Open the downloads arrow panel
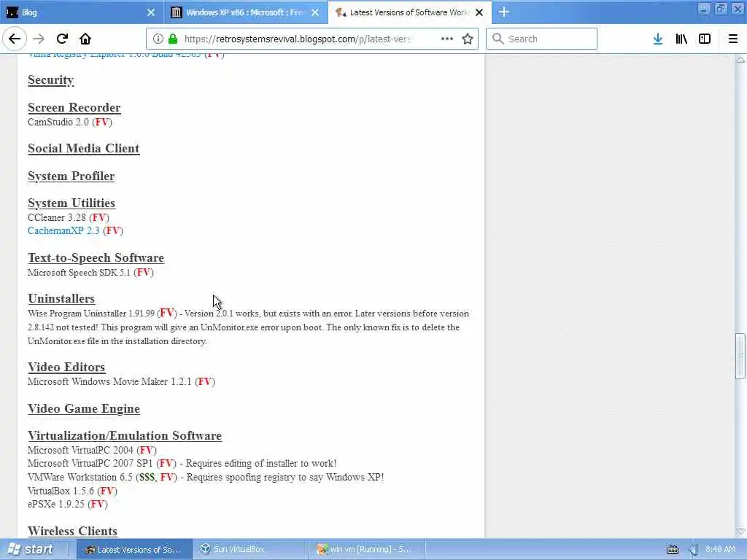The image size is (747, 560). click(x=658, y=39)
